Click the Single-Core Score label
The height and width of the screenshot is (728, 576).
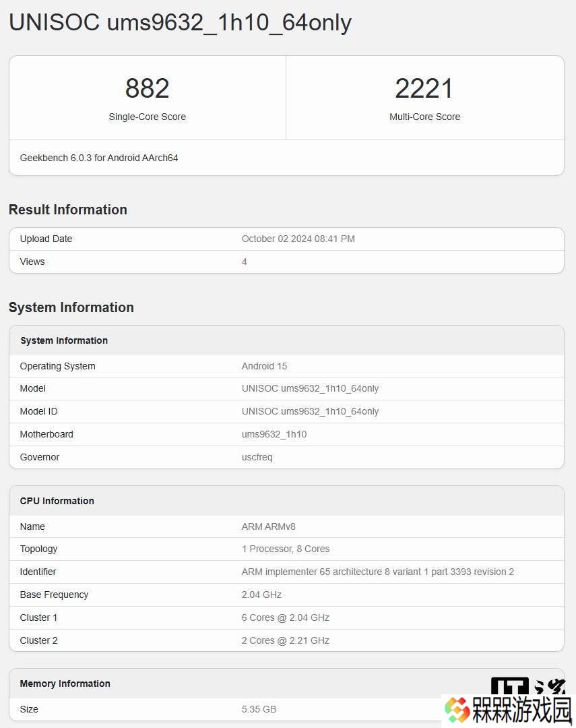(x=147, y=117)
